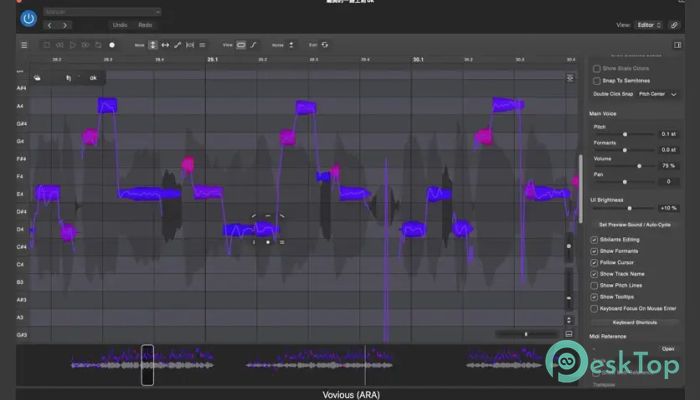Enable Show Pitch Lines checkbox
This screenshot has width=700, height=400.
pyautogui.click(x=594, y=285)
